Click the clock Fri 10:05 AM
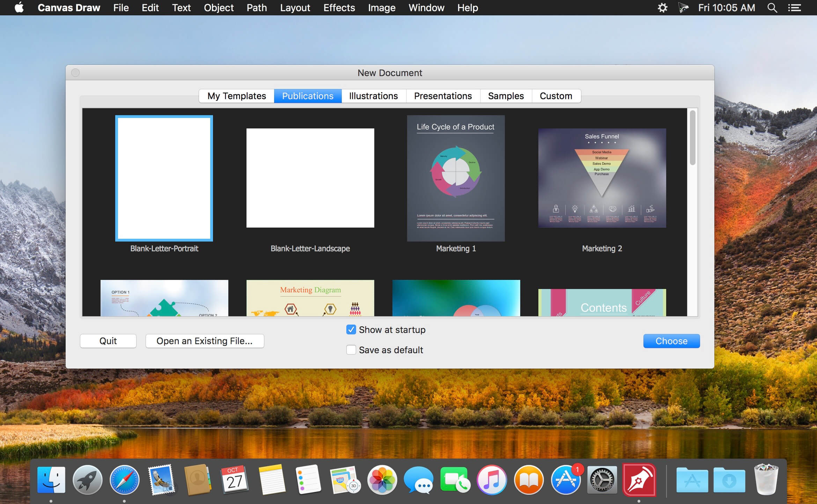Viewport: 817px width, 504px height. (x=727, y=8)
